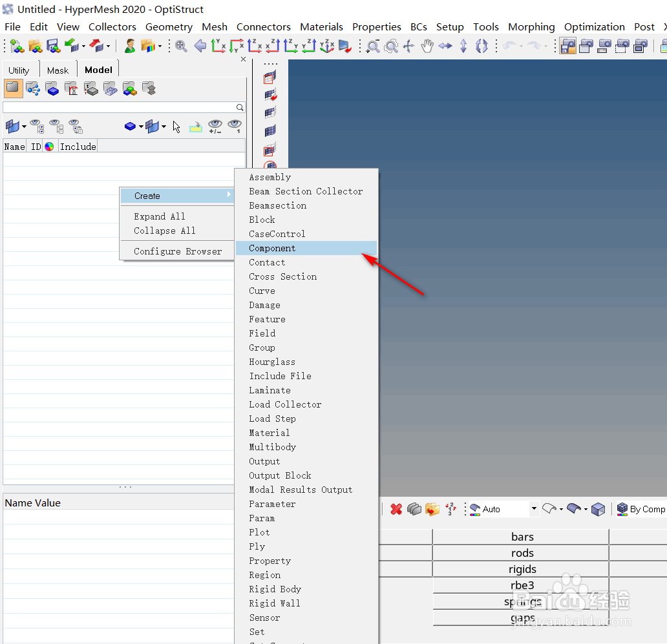Click the Shaded Geometry cube icon

598,509
